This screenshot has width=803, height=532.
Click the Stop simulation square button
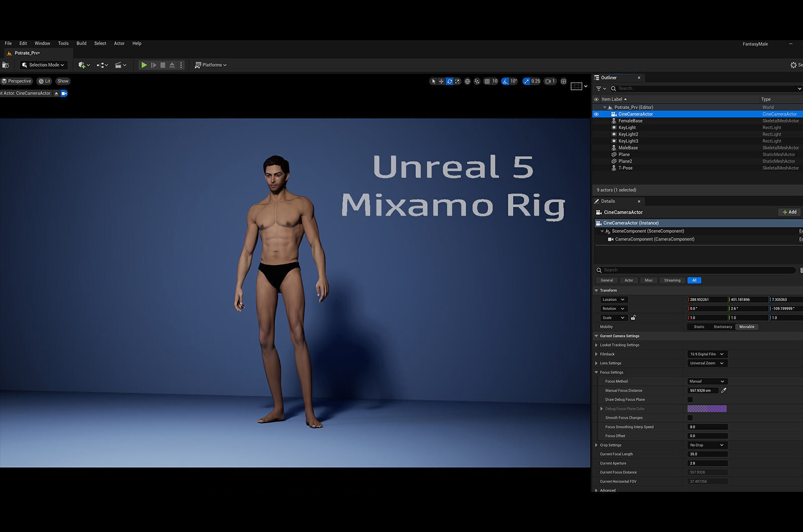pos(163,65)
